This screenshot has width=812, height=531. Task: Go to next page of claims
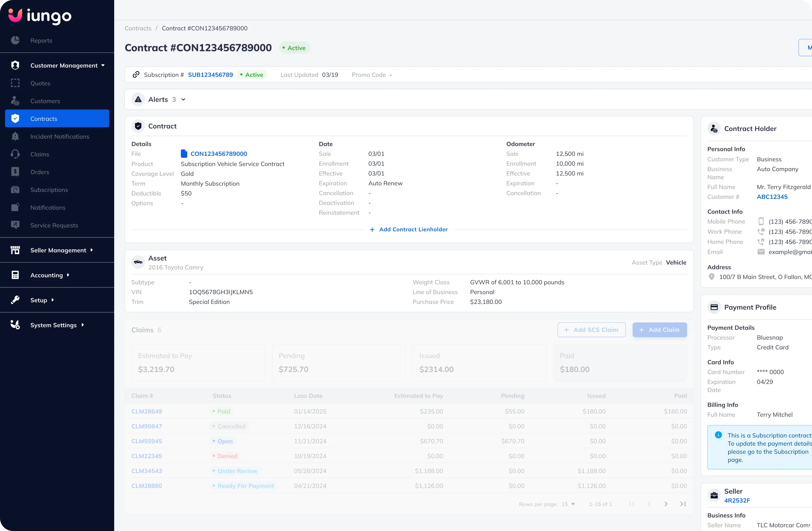point(666,504)
